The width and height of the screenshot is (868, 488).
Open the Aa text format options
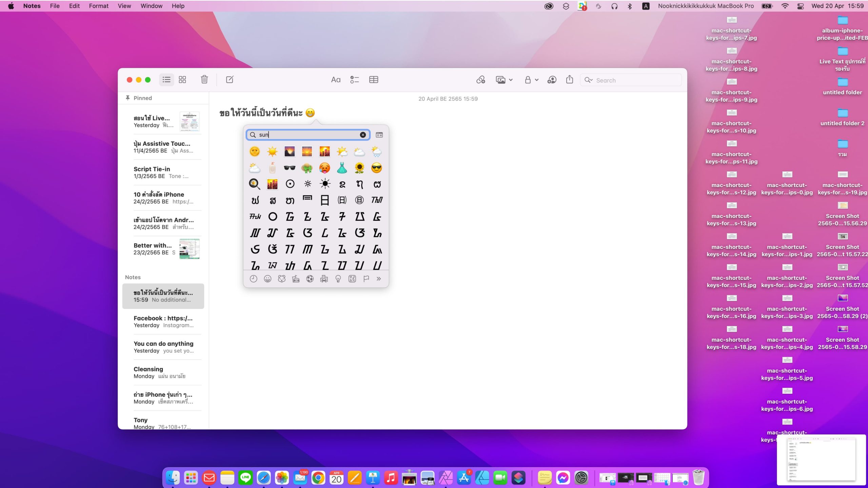click(x=335, y=80)
